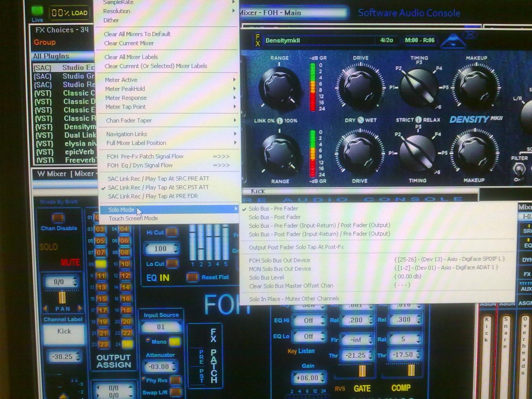Click the MUTE button on the channel
This screenshot has width=532, height=399.
70,262
